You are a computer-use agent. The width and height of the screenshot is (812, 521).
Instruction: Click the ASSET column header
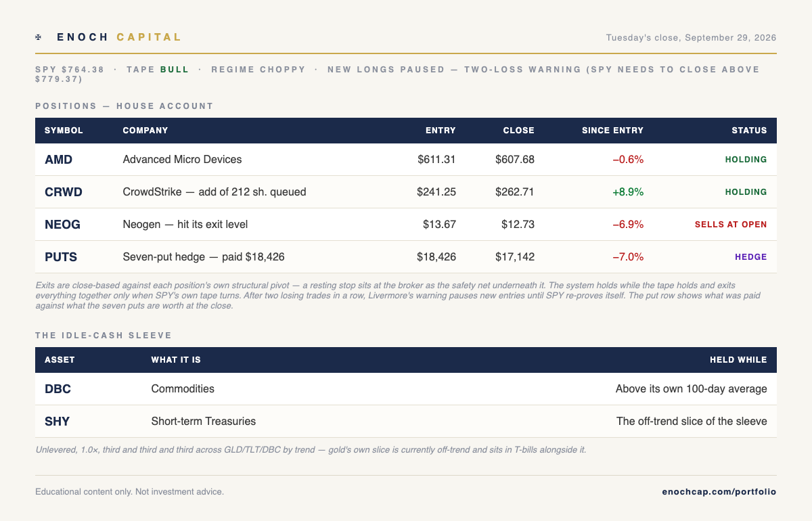(60, 360)
